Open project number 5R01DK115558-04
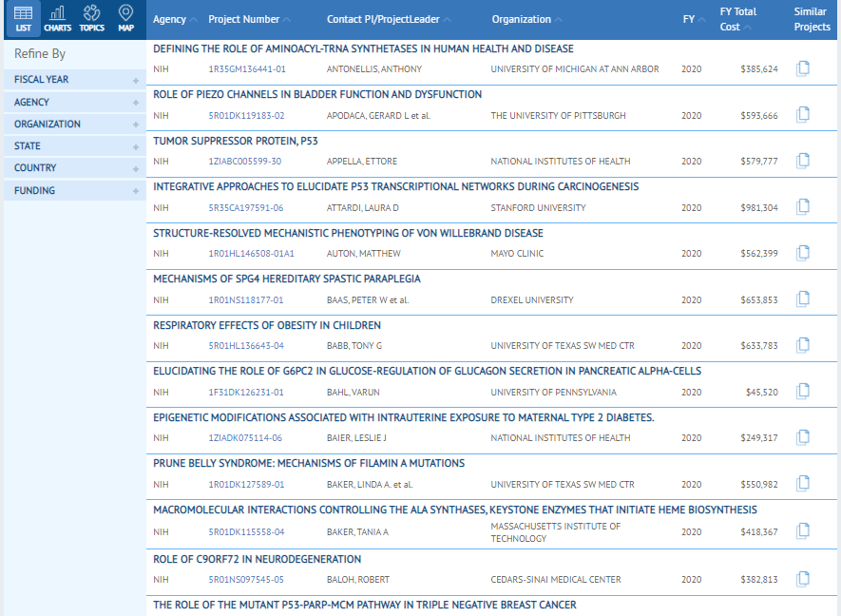The height and width of the screenshot is (616, 841). pos(246,532)
